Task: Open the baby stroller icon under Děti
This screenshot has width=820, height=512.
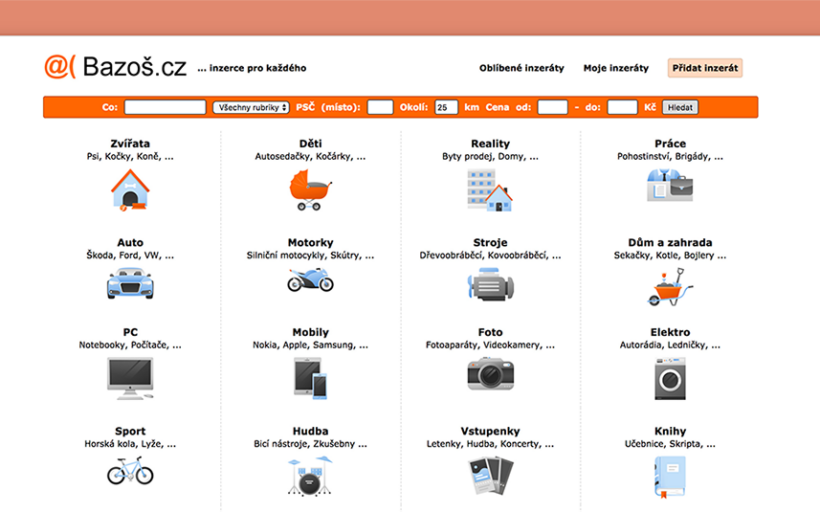Action: click(310, 188)
